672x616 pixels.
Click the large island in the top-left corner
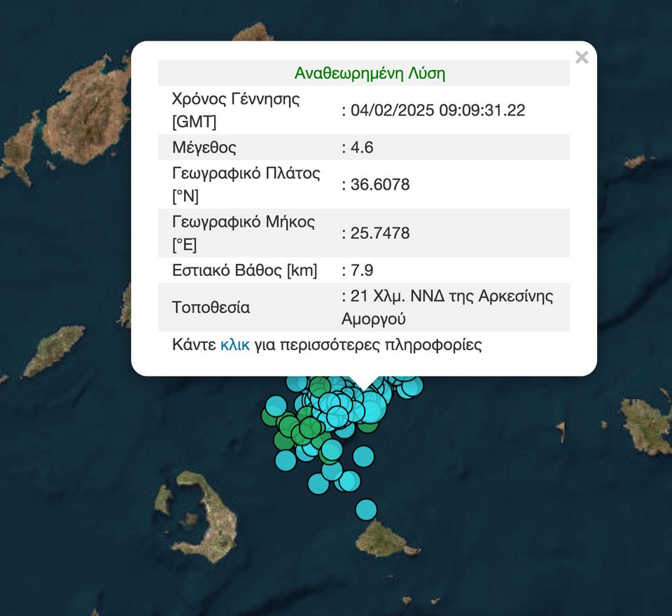(x=87, y=112)
